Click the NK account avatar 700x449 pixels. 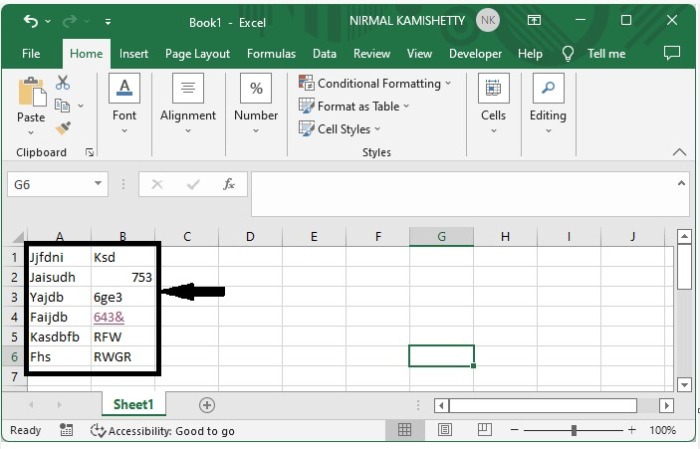coord(488,21)
